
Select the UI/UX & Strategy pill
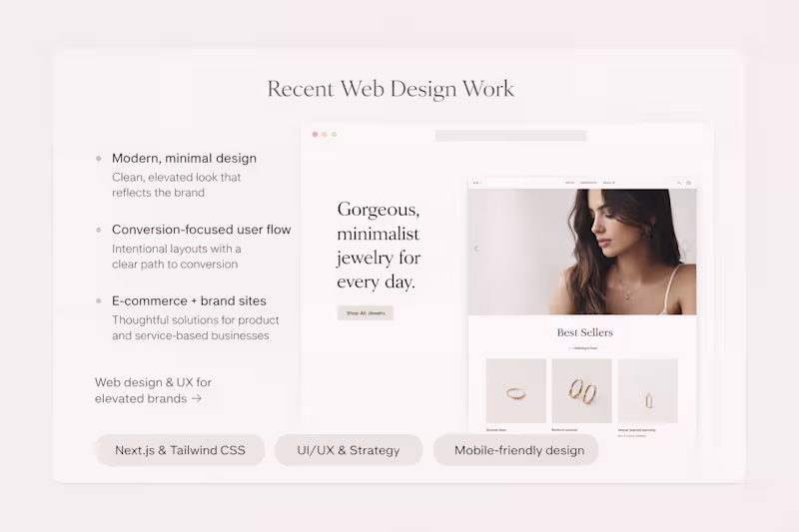pyautogui.click(x=349, y=450)
